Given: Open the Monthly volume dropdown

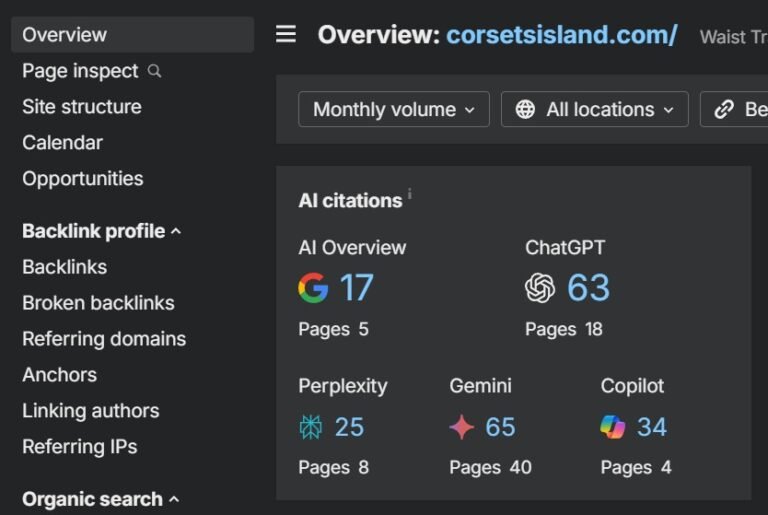Looking at the screenshot, I should point(394,110).
